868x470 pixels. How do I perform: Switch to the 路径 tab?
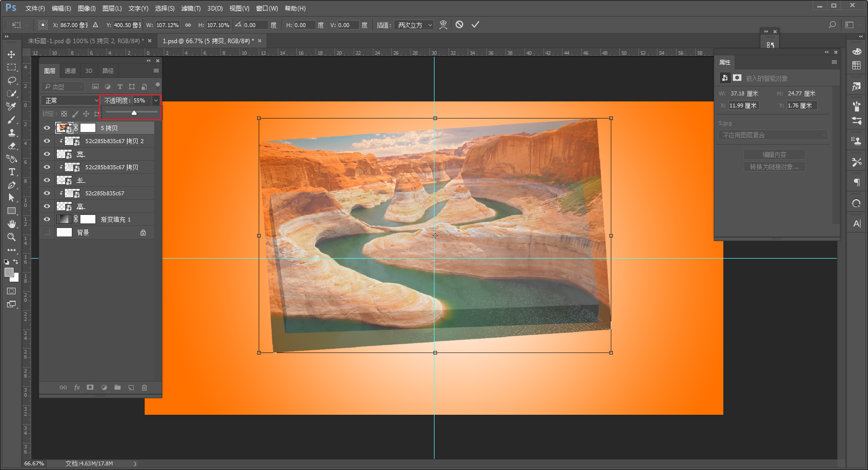(108, 71)
